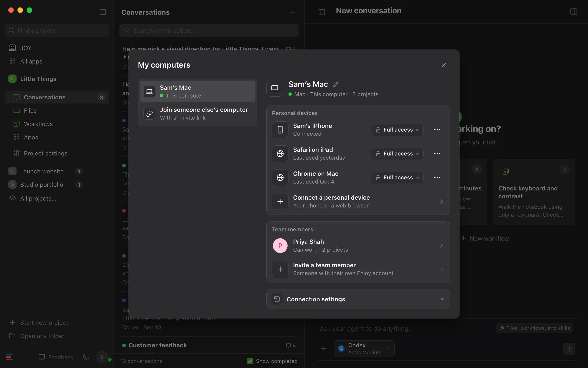The image size is (588, 368).
Task: Open the Apps section
Action: pyautogui.click(x=57, y=137)
